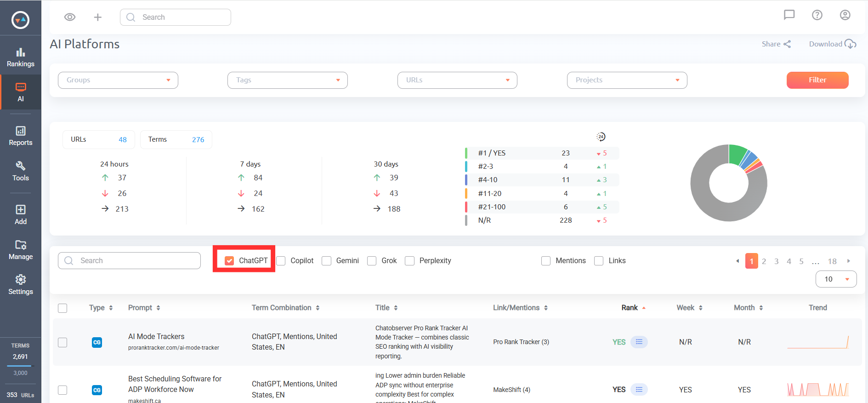
Task: Click the 24-hour refresh clock icon
Action: pyautogui.click(x=601, y=137)
